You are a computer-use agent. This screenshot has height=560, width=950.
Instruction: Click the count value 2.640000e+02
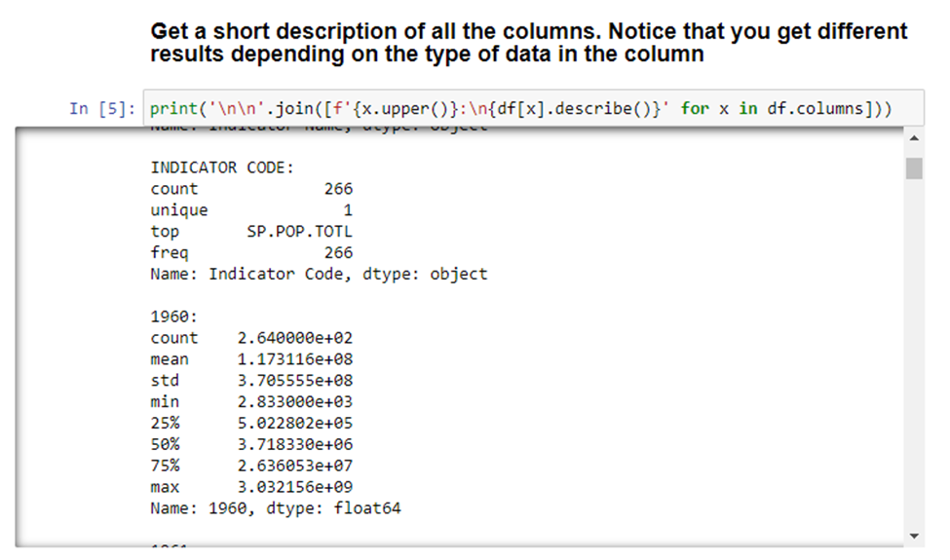pos(295,338)
